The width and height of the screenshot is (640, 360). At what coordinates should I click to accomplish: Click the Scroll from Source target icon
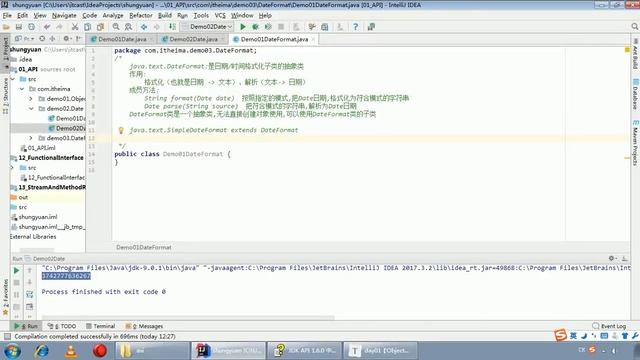pos(42,39)
